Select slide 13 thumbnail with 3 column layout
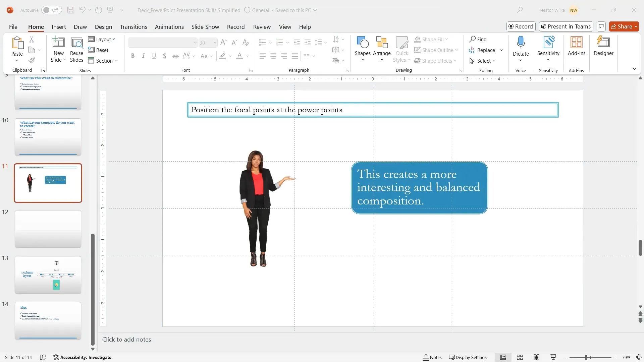644x362 pixels. click(x=48, y=275)
